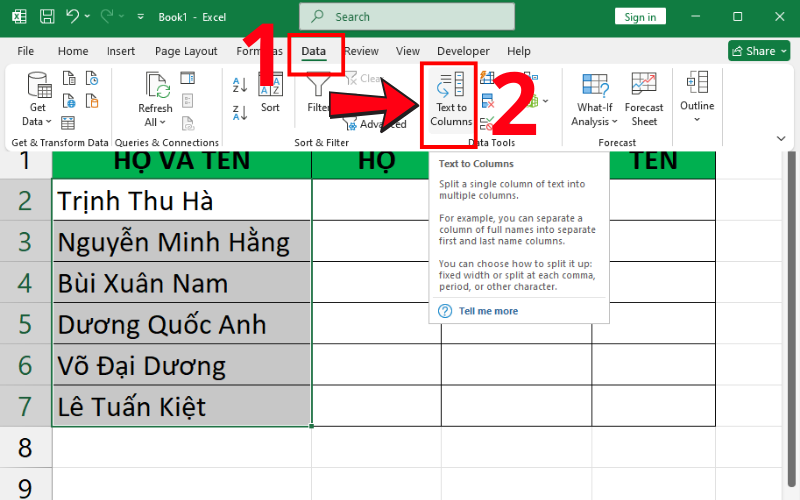Open connection Properties icon
The width and height of the screenshot is (800, 500).
(x=187, y=101)
